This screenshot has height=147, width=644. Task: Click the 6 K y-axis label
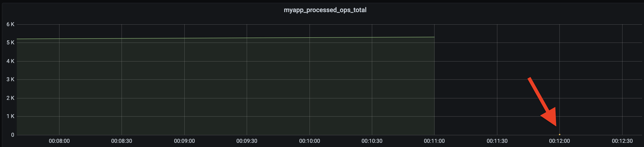click(10, 24)
